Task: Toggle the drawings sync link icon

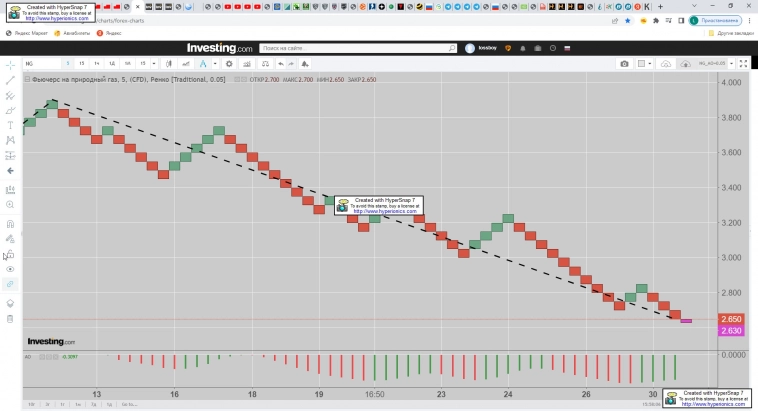Action: [10, 284]
